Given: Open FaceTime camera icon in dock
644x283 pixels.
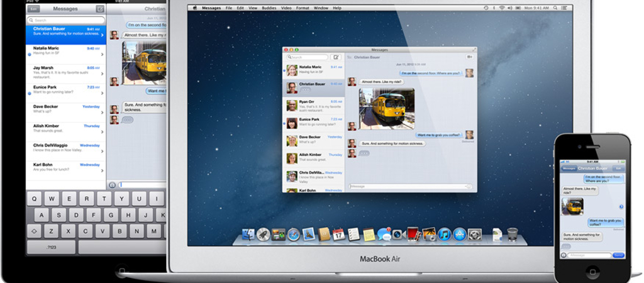Looking at the screenshot, I should (399, 235).
